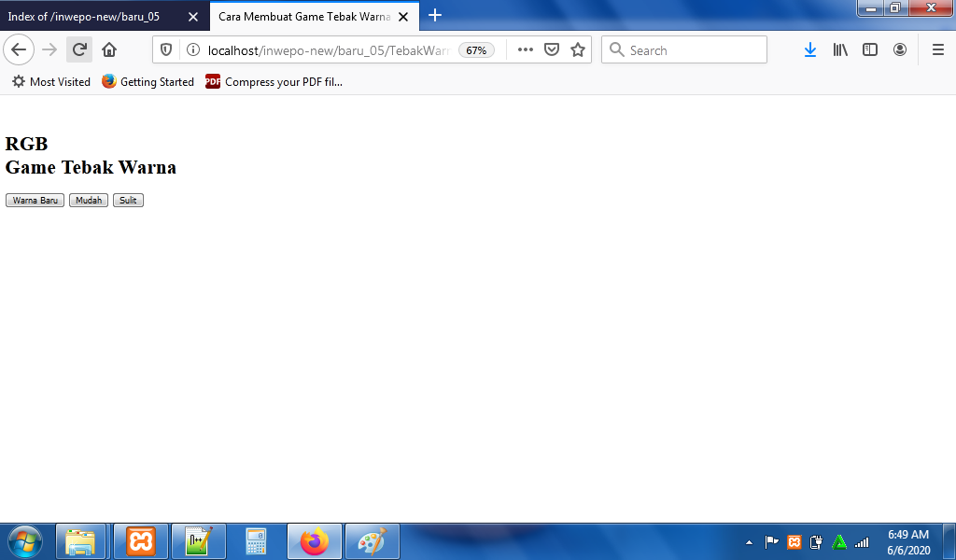
Task: Open the Firefox home page icon
Action: point(109,50)
